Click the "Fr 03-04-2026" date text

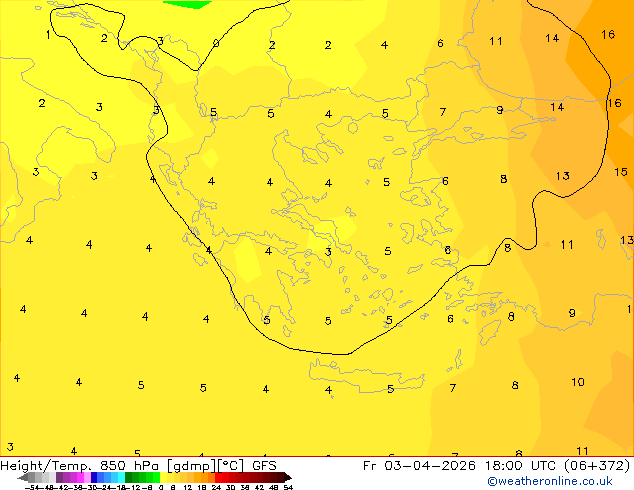click(419, 466)
